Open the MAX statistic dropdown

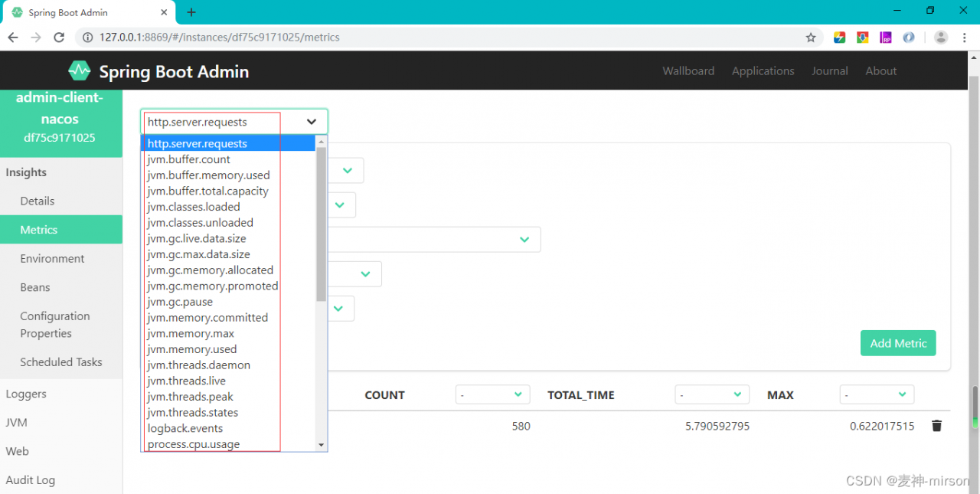click(x=877, y=395)
